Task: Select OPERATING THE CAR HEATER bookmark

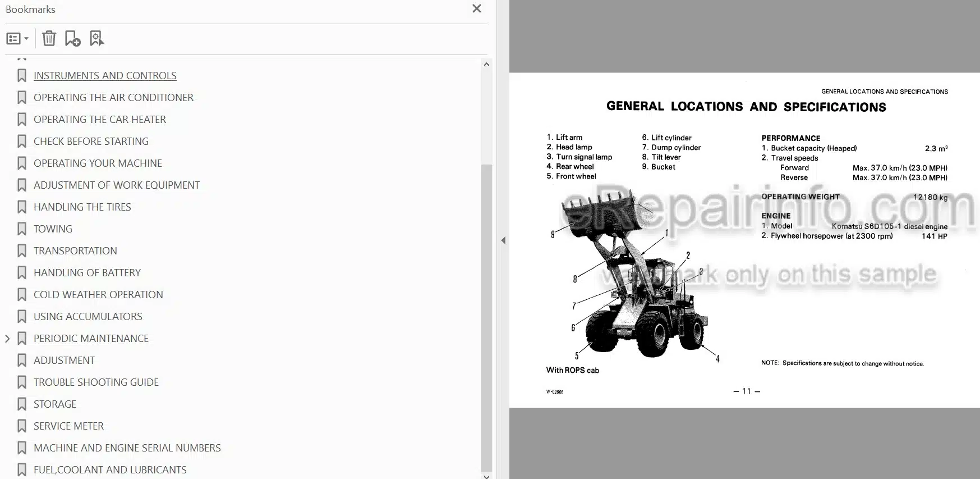Action: [x=100, y=119]
